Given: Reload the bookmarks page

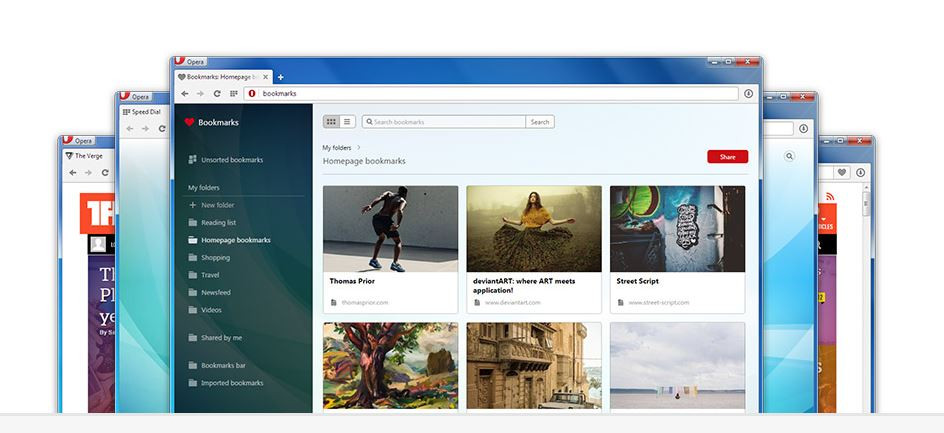Looking at the screenshot, I should click(x=217, y=93).
